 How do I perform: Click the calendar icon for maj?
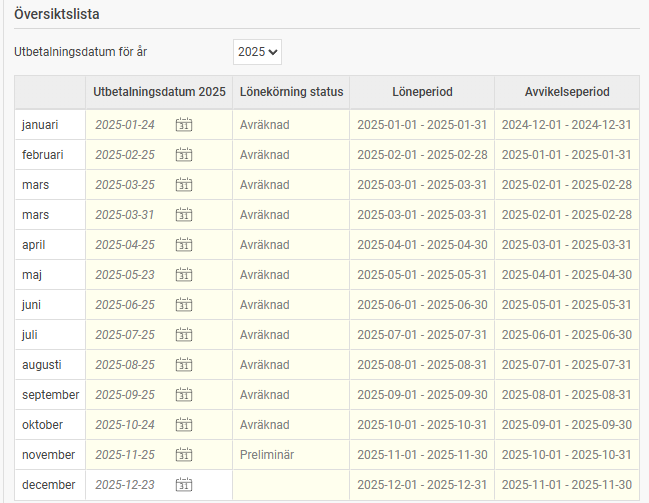click(x=183, y=275)
